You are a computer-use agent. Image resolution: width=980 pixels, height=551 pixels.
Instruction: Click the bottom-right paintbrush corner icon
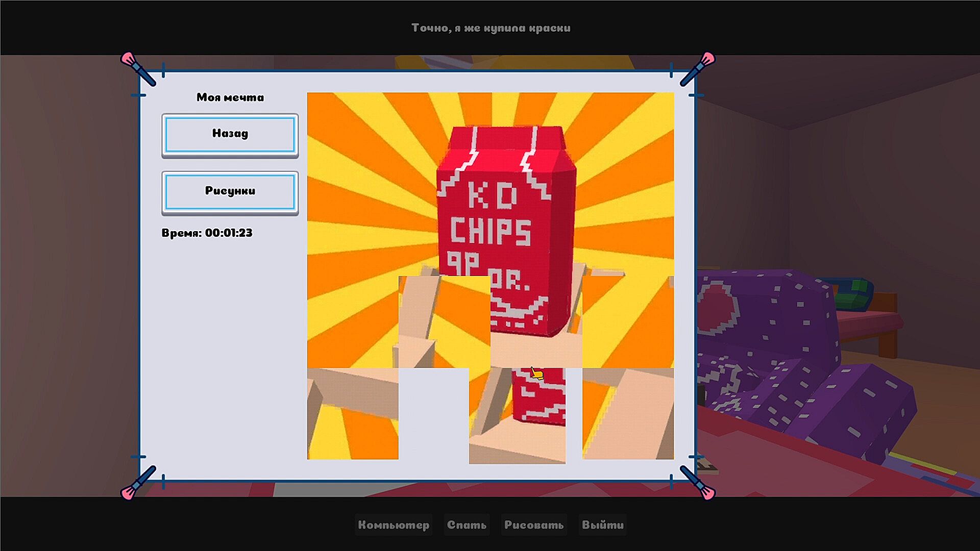(x=698, y=483)
